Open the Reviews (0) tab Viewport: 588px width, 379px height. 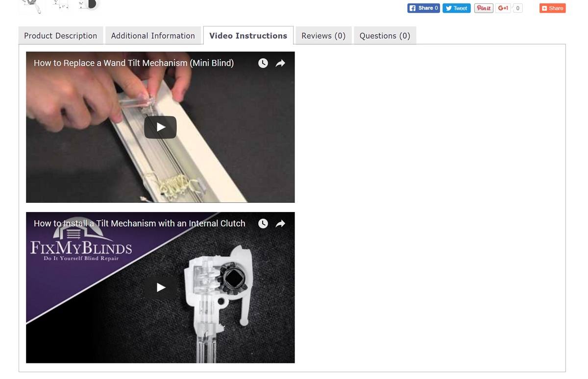323,36
